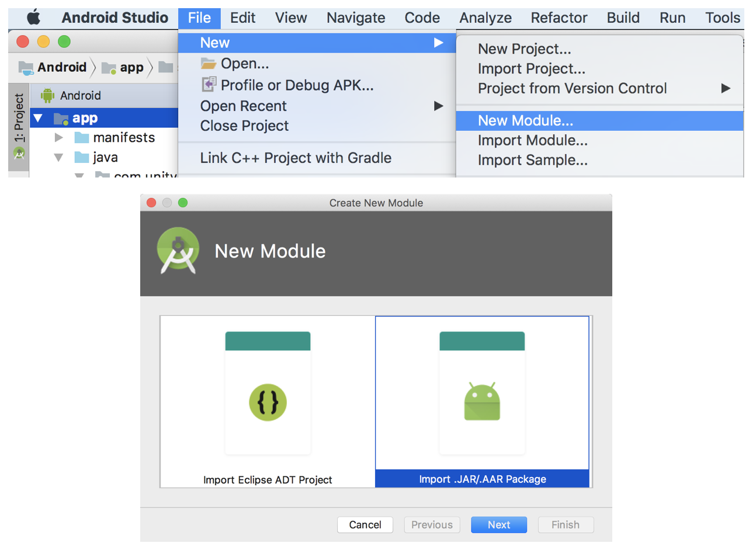Open the Refactor menu
The width and height of the screenshot is (756, 550).
coord(559,18)
